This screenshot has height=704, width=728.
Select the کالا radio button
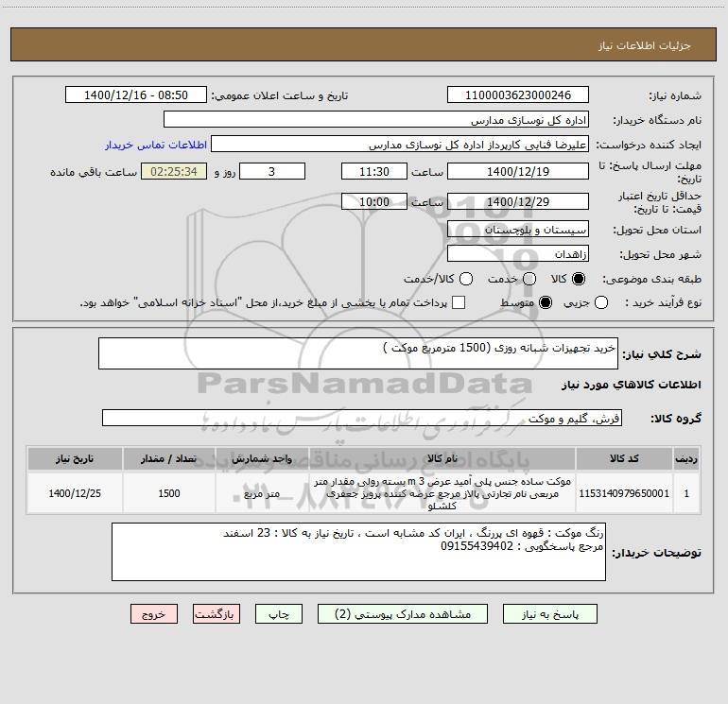[579, 279]
